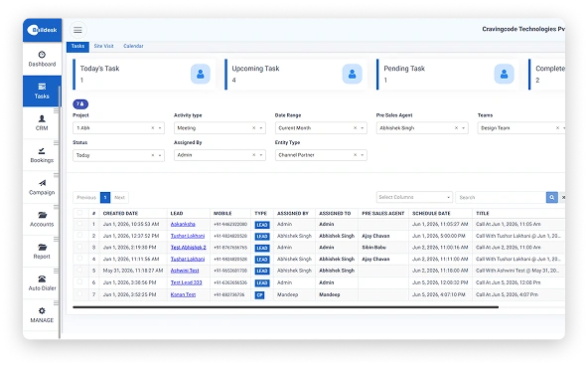Open the Status dropdown

click(x=118, y=155)
